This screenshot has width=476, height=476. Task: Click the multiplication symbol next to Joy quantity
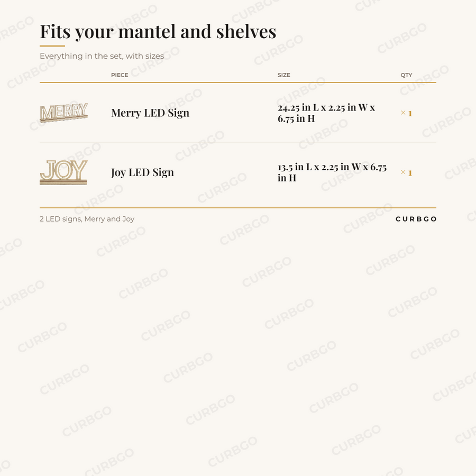pyautogui.click(x=403, y=172)
